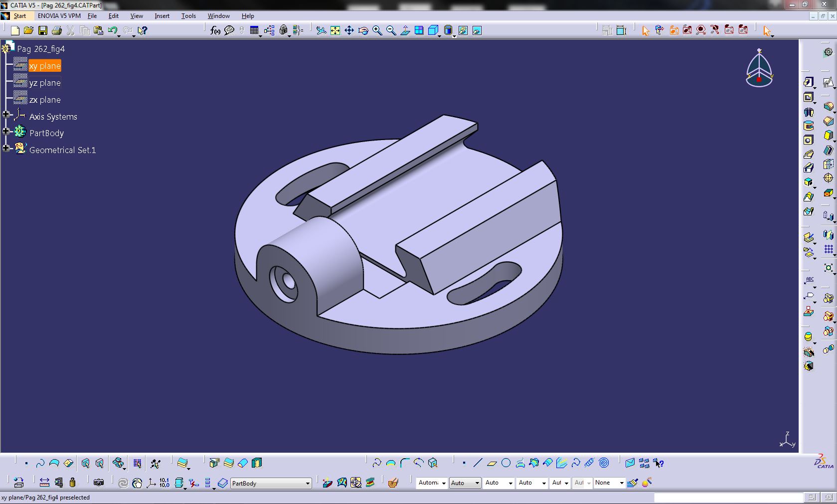Click the Shading view mode cylinder icon
The image size is (837, 504).
[x=448, y=31]
